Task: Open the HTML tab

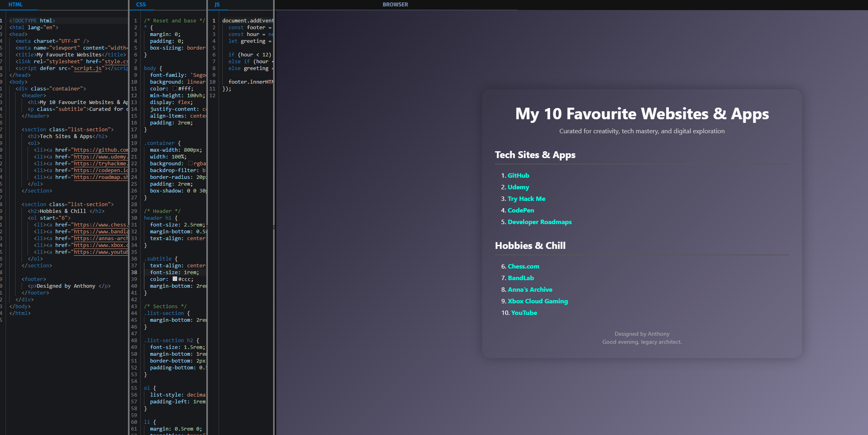Action: click(x=15, y=4)
